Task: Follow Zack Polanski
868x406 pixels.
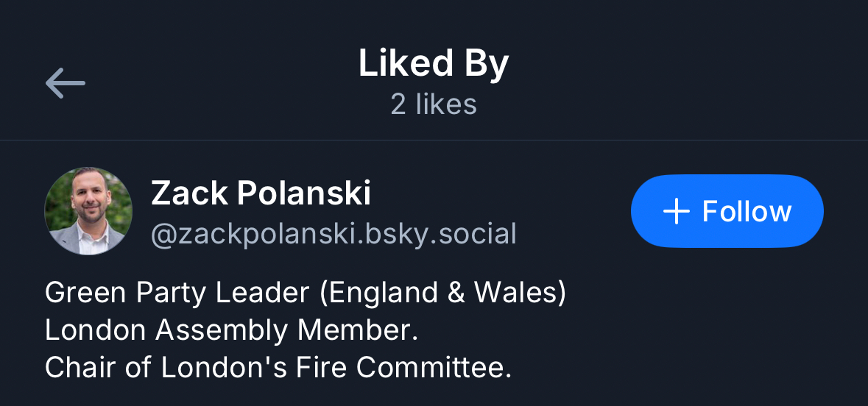Action: [727, 211]
